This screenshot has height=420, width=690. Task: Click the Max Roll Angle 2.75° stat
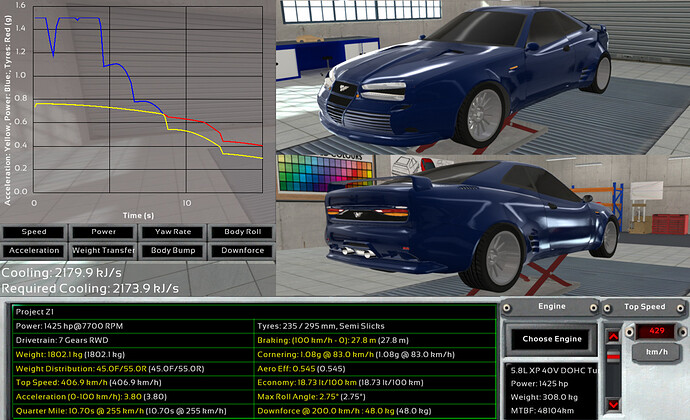coord(375,397)
